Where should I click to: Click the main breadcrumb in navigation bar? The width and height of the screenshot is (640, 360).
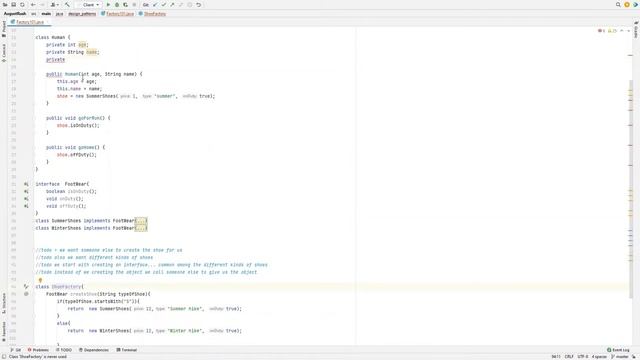pyautogui.click(x=46, y=13)
